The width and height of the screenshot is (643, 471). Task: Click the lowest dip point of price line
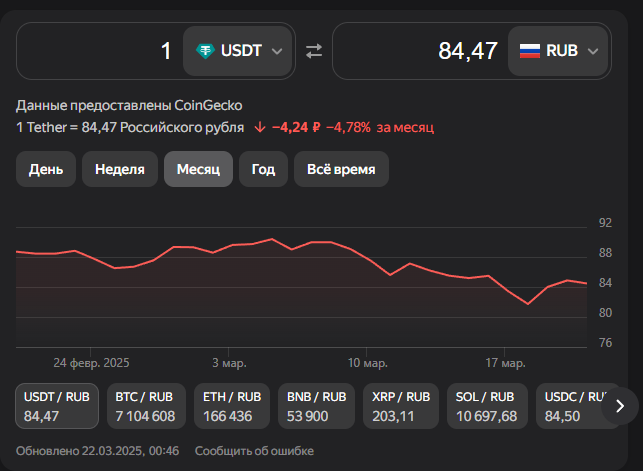[528, 304]
